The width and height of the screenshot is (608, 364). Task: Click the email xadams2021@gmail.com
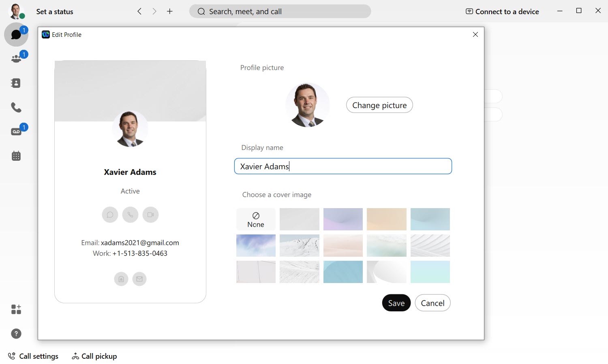140,243
